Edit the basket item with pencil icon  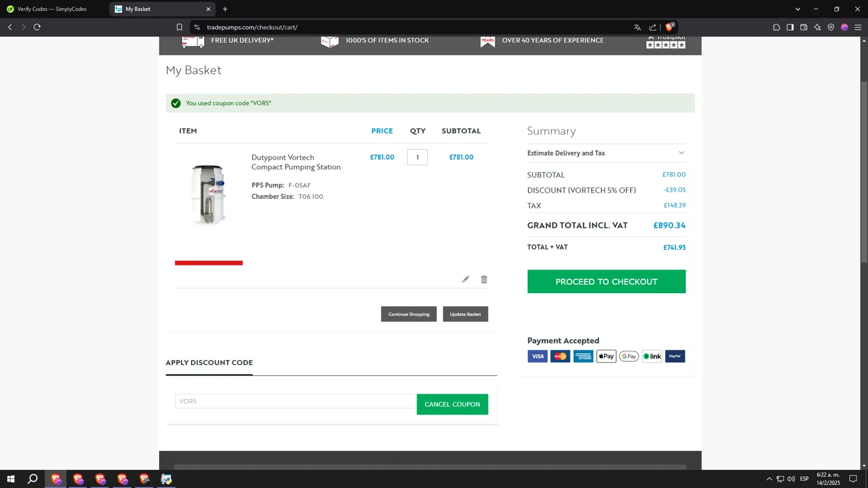465,279
